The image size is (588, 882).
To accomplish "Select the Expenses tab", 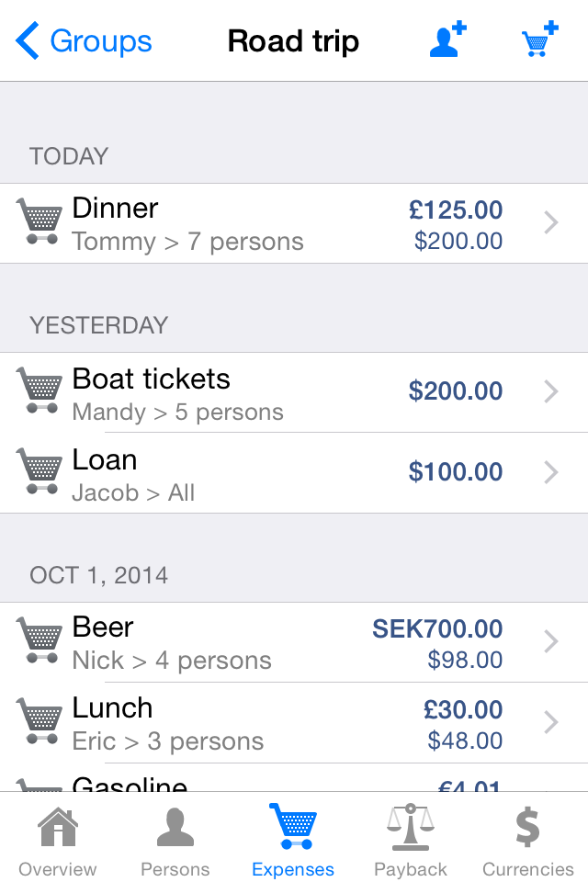I will 293,839.
